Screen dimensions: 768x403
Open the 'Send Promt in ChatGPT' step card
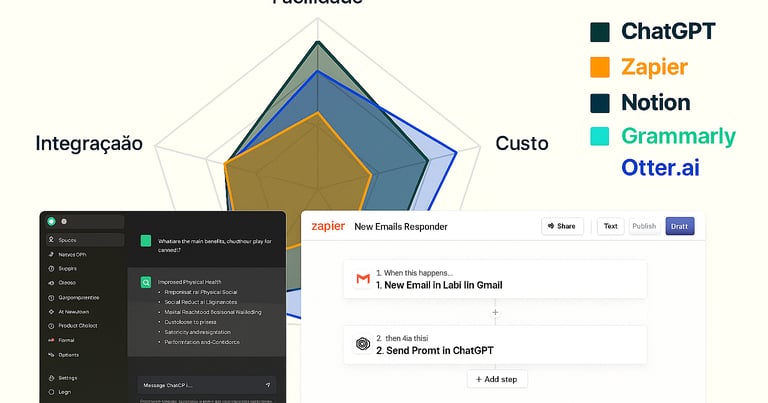click(x=495, y=345)
